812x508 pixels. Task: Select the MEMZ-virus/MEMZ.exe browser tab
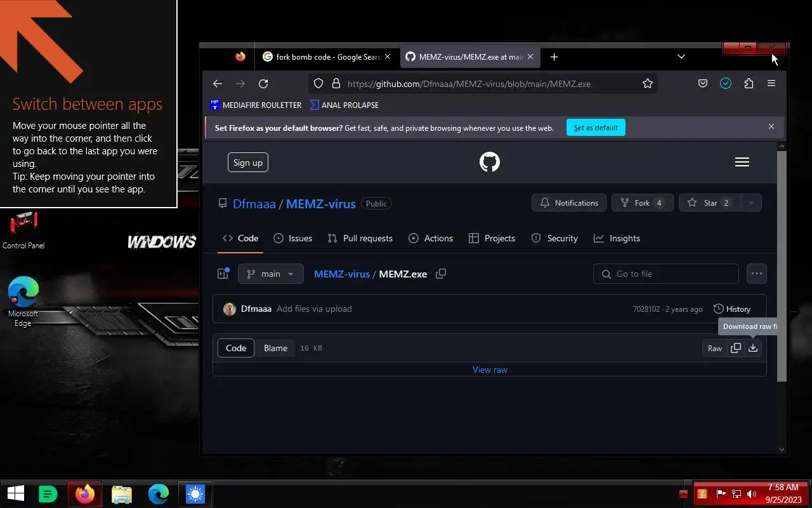click(x=470, y=57)
